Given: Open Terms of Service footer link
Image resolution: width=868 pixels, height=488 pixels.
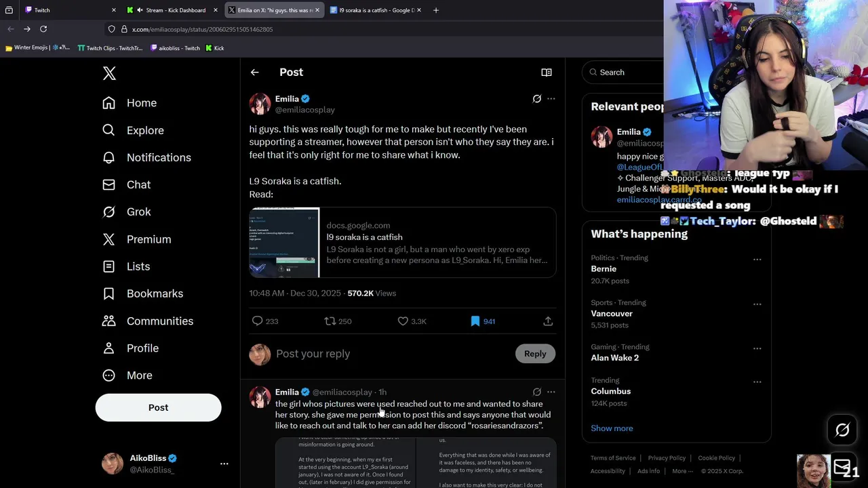Looking at the screenshot, I should tap(613, 458).
